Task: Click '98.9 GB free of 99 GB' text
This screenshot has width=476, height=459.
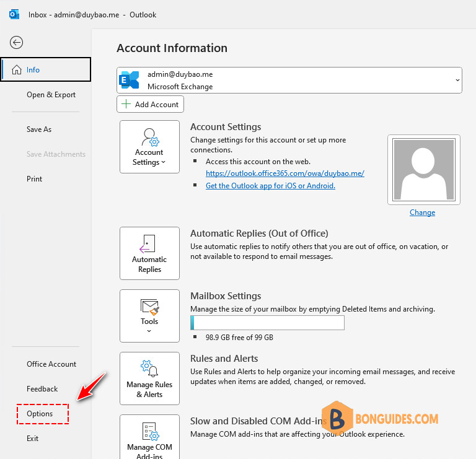Action: (x=239, y=338)
